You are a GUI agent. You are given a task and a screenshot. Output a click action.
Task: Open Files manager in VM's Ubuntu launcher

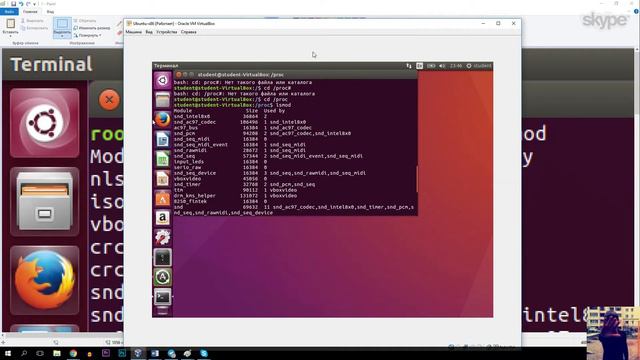pos(162,100)
